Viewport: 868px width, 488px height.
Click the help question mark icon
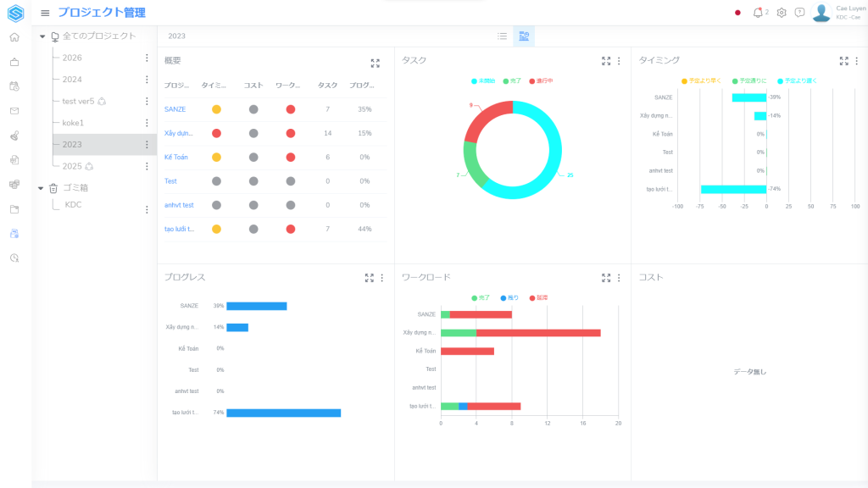(799, 13)
